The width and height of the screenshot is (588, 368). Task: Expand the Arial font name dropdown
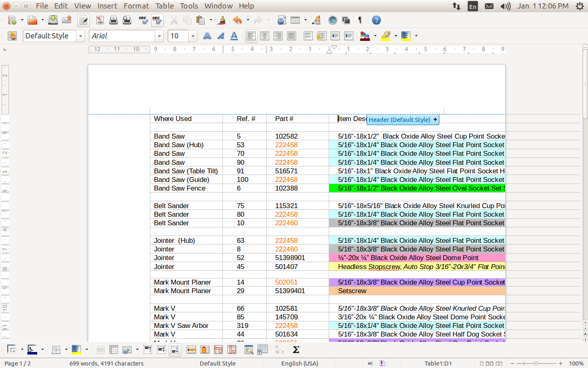159,36
